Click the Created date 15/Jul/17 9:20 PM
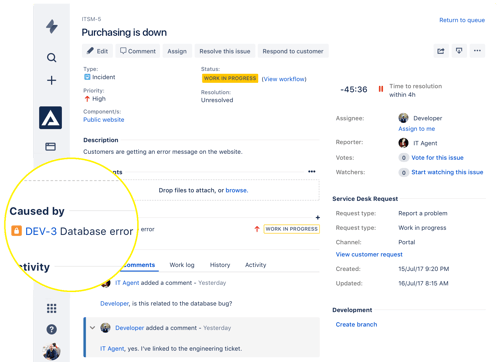 [424, 269]
